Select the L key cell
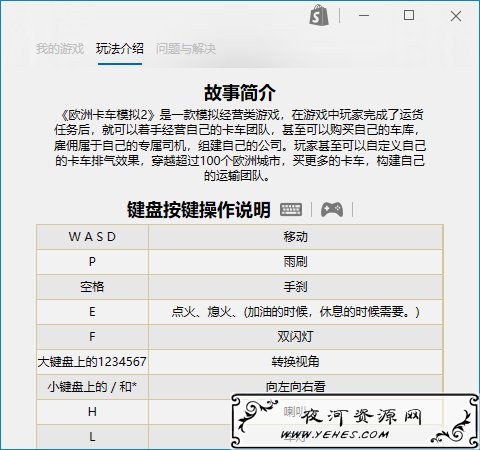Screen dimensions: 480x450 (92, 437)
